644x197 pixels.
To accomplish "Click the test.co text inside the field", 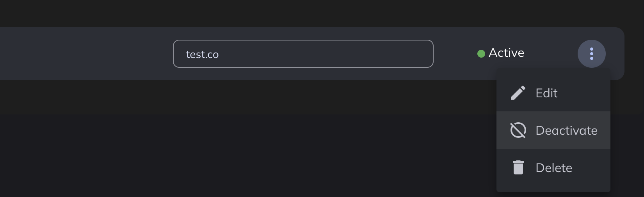I will (x=202, y=55).
